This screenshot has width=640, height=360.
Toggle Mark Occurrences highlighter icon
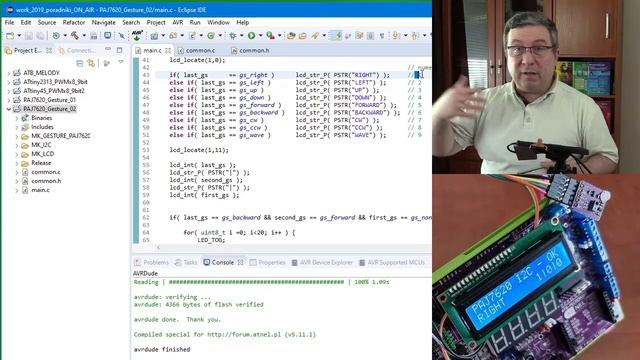coord(337,36)
